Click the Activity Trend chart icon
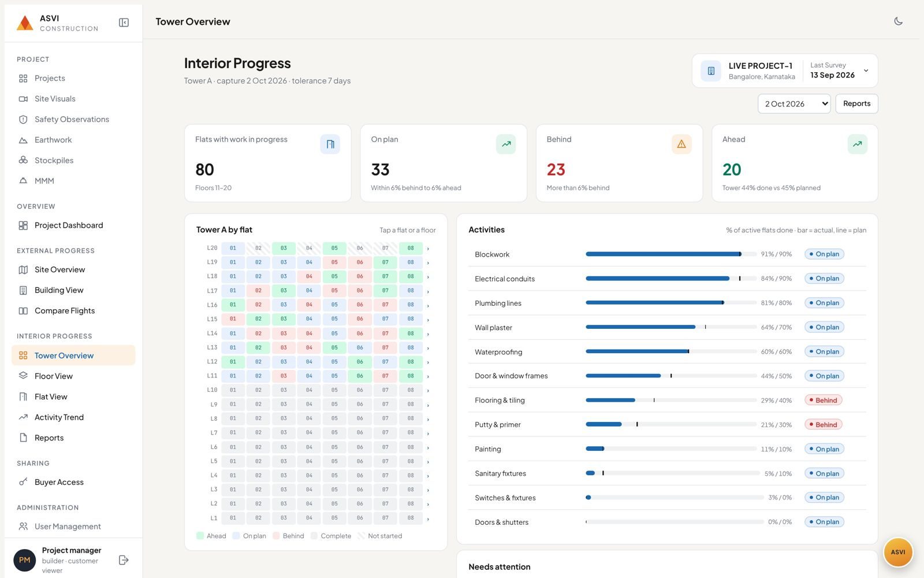This screenshot has width=924, height=578. tap(23, 417)
